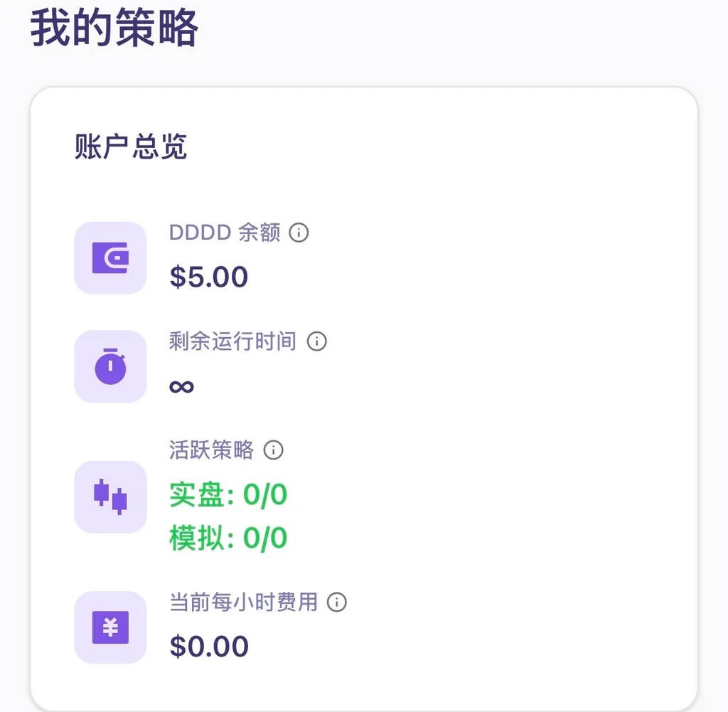Click the info icon beside 剩余运行时间
This screenshot has width=728, height=712.
click(x=317, y=341)
